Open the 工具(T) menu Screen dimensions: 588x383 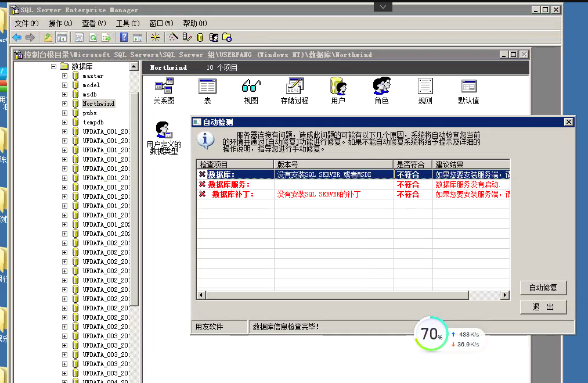(128, 23)
